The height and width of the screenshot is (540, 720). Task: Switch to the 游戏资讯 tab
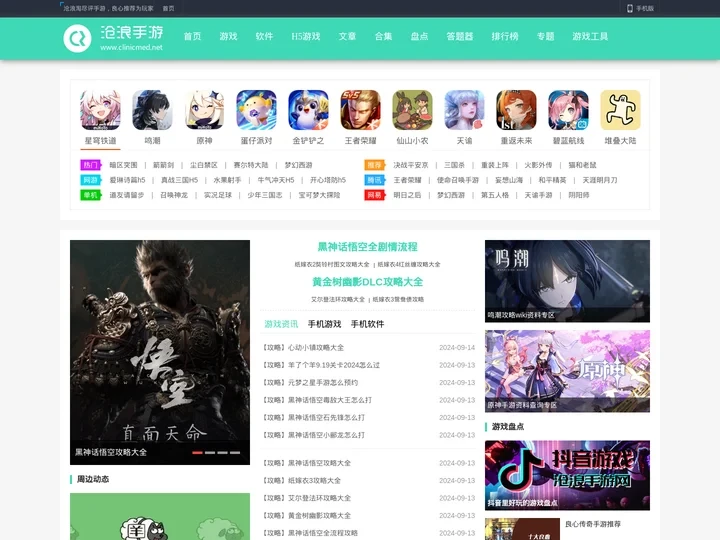(x=281, y=324)
